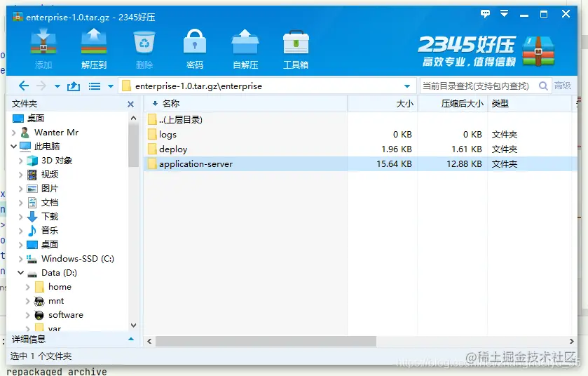The width and height of the screenshot is (588, 376).
Task: Click the 高级 advanced search link
Action: (563, 86)
